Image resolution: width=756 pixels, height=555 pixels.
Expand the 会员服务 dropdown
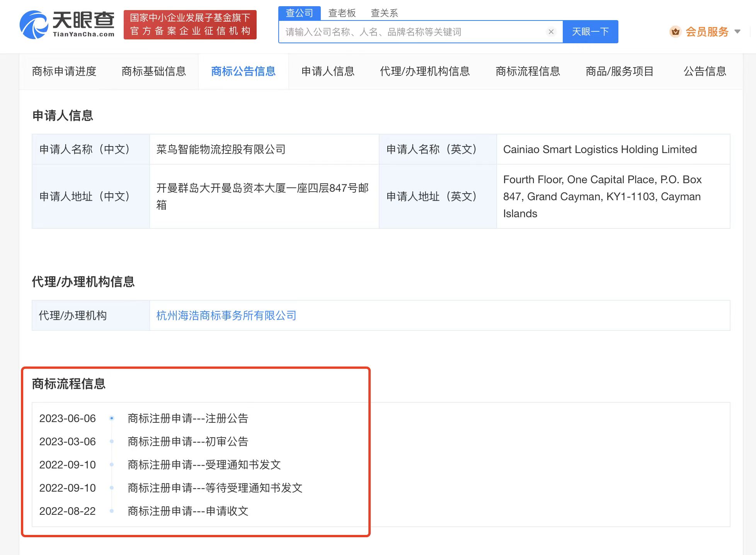[738, 32]
